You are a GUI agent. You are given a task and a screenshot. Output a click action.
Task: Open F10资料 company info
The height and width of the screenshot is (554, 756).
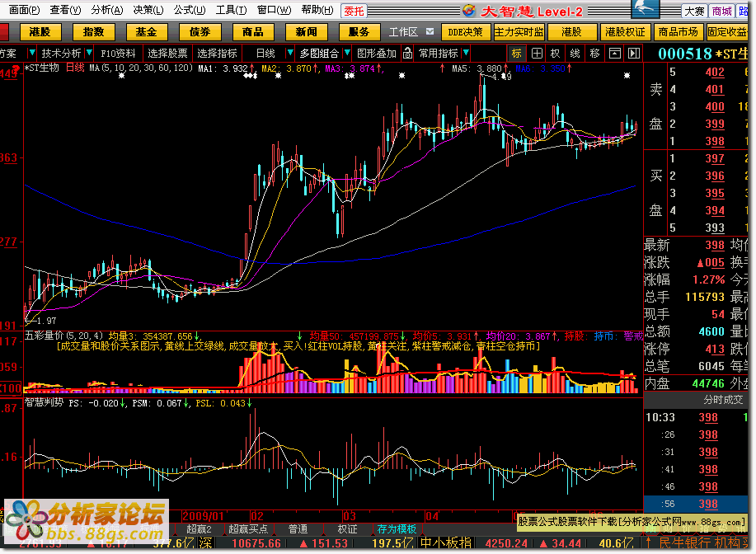118,53
